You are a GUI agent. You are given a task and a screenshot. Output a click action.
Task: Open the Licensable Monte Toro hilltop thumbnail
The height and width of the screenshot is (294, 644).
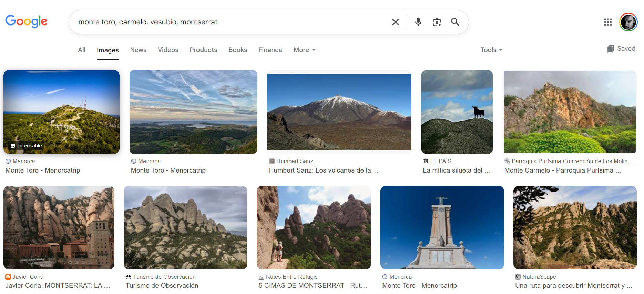[x=61, y=112]
